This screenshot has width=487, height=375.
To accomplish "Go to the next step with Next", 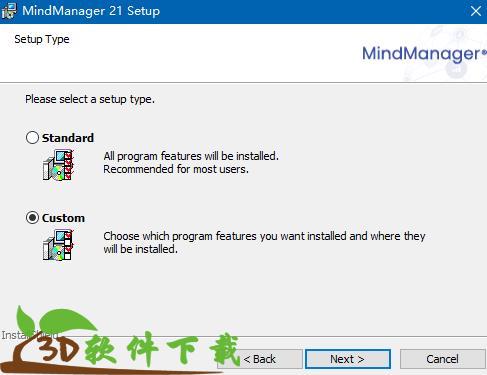I will point(348,359).
